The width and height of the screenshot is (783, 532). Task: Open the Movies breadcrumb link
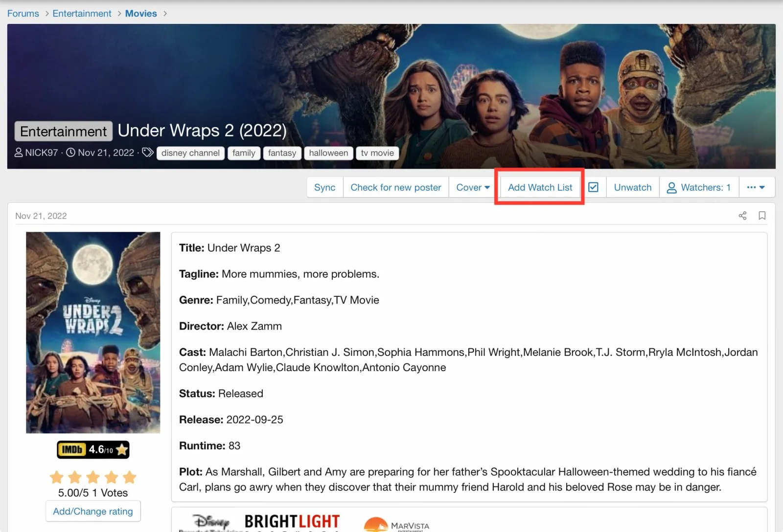[141, 13]
